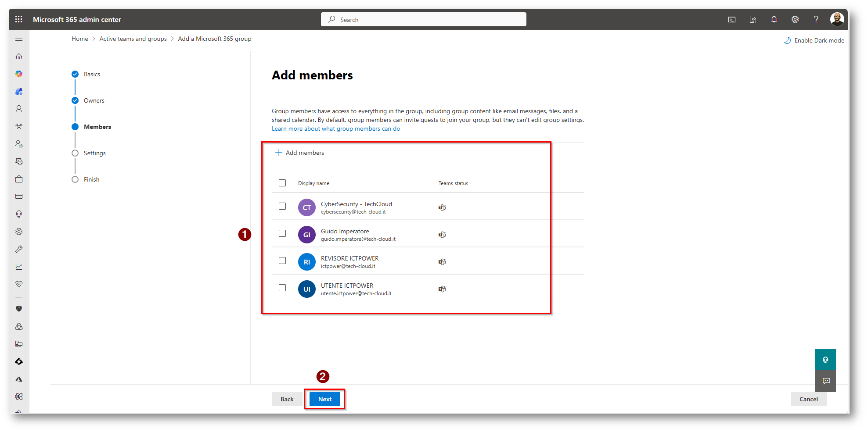
Task: Click the Home icon in left sidebar
Action: (x=19, y=57)
